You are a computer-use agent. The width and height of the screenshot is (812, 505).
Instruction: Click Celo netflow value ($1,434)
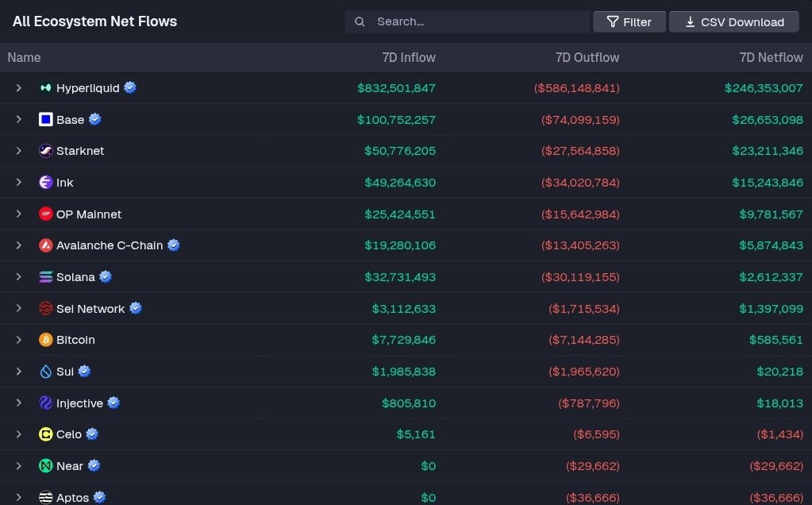tap(780, 434)
